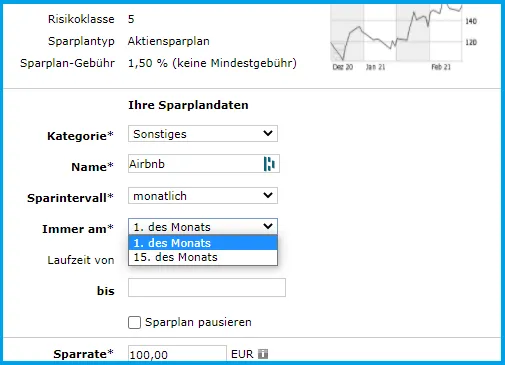Click the Laufzeit von label
Image resolution: width=505 pixels, height=365 pixels.
[x=81, y=260]
